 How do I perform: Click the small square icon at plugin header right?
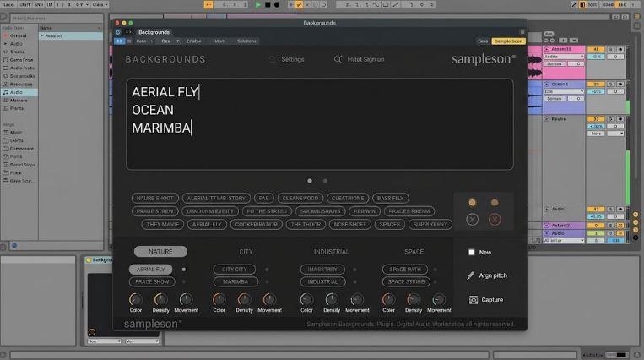click(522, 32)
